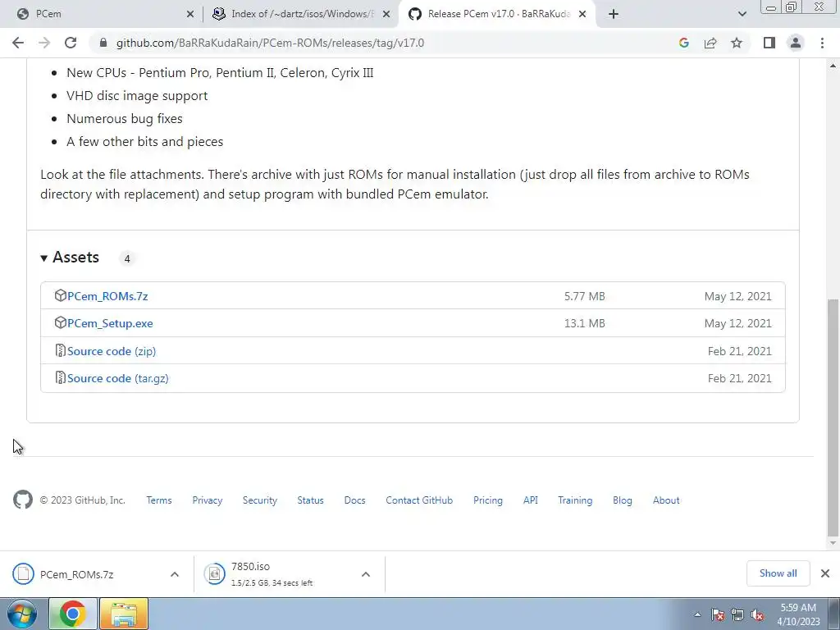Viewport: 840px width, 630px height.
Task: Click Show all downloads button
Action: click(x=778, y=573)
